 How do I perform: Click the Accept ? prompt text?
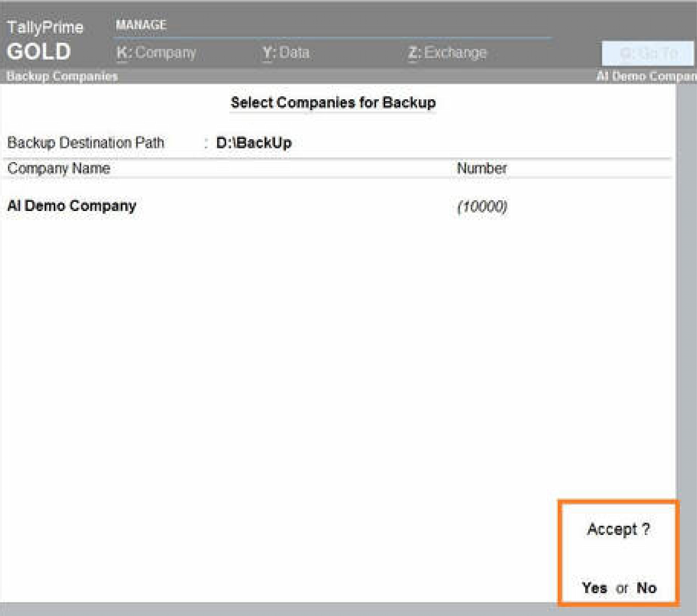[x=618, y=529]
